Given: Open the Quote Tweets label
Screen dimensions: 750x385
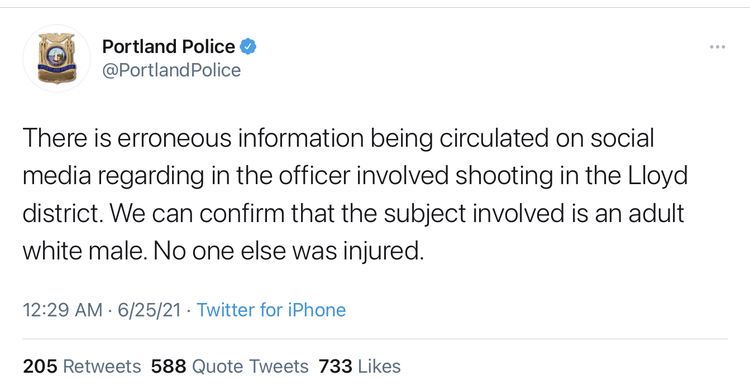Looking at the screenshot, I should click(250, 366).
